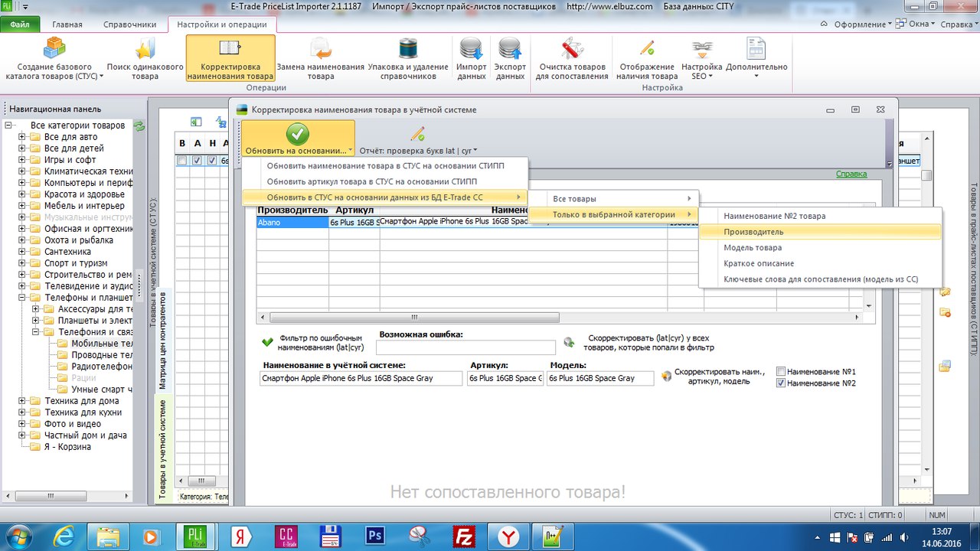Select the Фото и видео category
Screen dimensions: 980x551
pos(73,424)
